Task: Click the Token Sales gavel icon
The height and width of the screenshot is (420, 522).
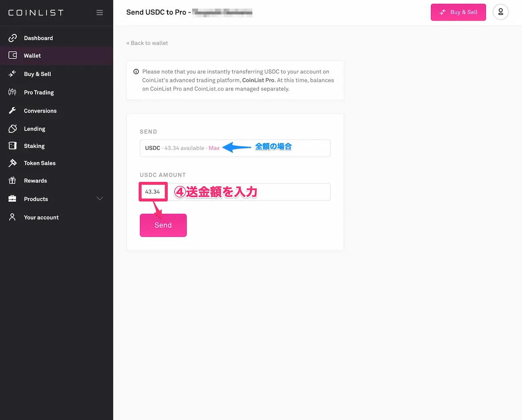Action: click(13, 163)
